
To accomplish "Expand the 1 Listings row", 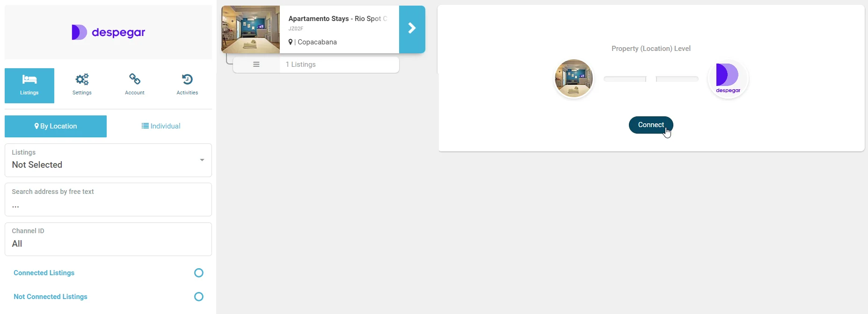I will tap(316, 64).
